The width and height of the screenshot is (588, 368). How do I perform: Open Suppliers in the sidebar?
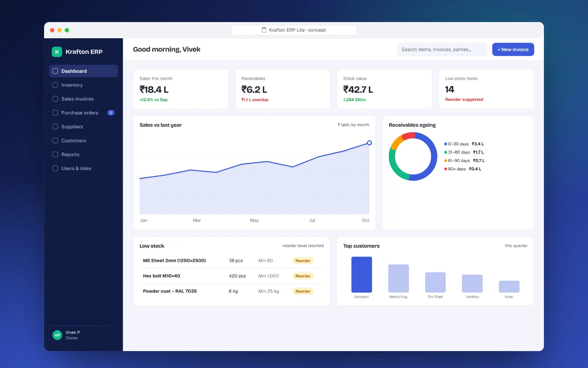pos(83,127)
